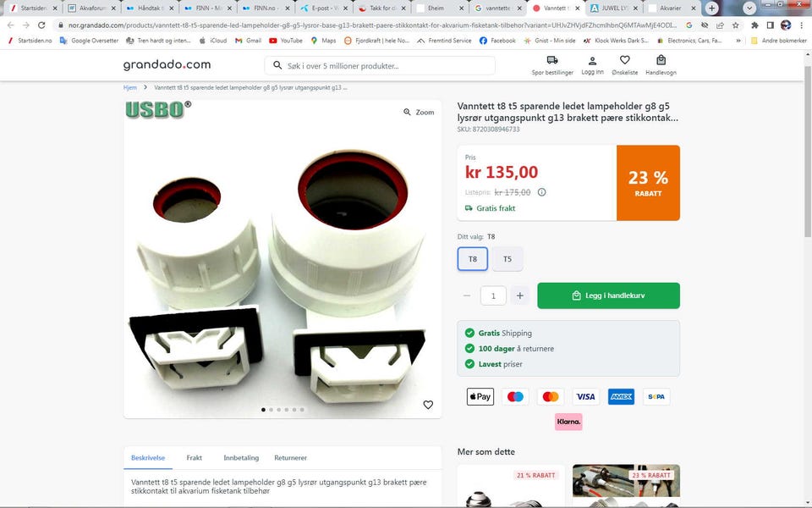This screenshot has width=812, height=508.
Task: Add product to wishlist via image heart icon
Action: click(x=428, y=405)
